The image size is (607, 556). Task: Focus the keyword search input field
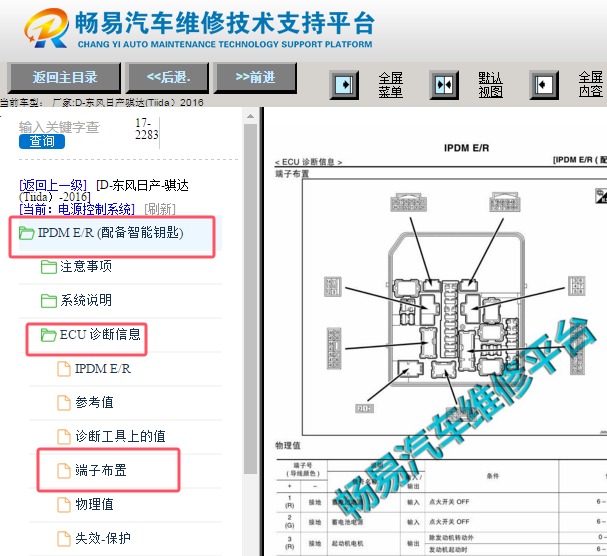click(x=59, y=127)
